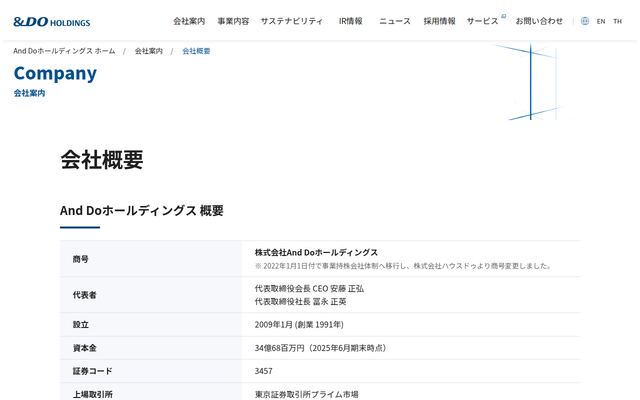The width and height of the screenshot is (640, 400).
Task: Open the ニュース menu
Action: tap(395, 21)
